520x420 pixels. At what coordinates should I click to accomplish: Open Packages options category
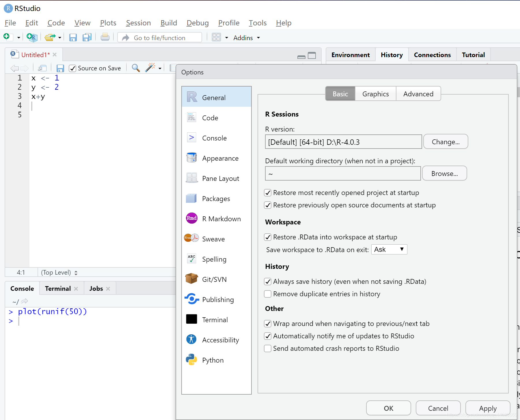point(217,198)
